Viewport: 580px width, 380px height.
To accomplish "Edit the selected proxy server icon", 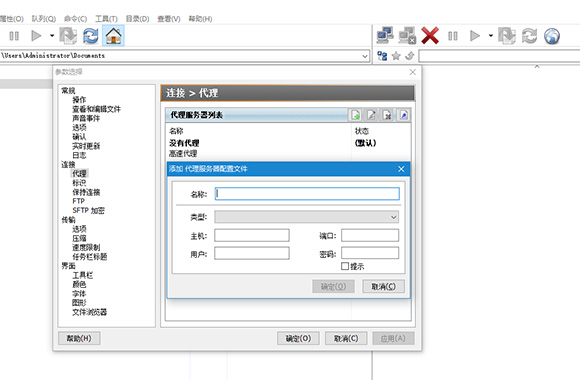I will coord(371,115).
